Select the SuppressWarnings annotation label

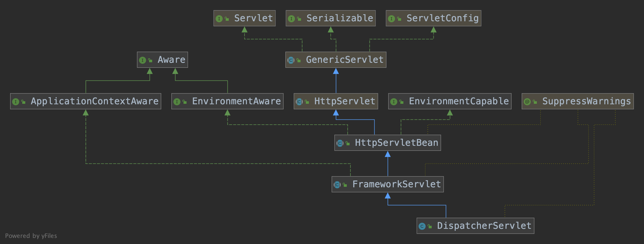(586, 101)
